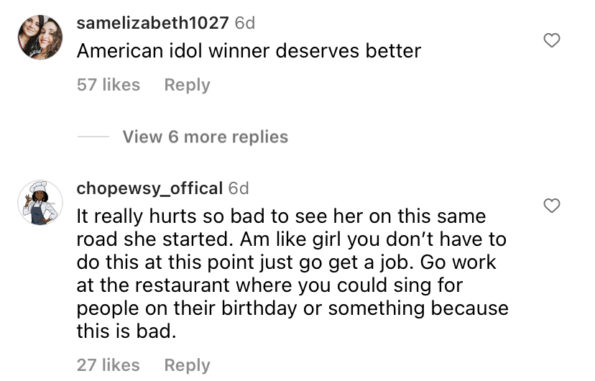Click the line starting 'It really hurts so bad'
The width and height of the screenshot is (595, 381).
pyautogui.click(x=281, y=217)
